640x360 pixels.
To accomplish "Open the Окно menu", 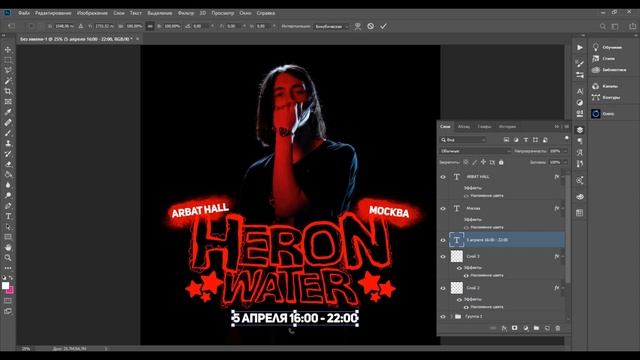I will pos(245,13).
